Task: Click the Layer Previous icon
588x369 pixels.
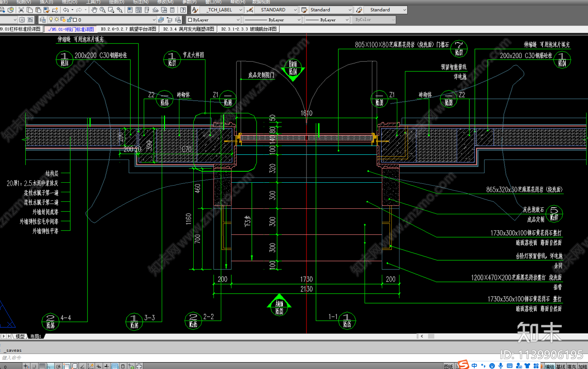Action: click(169, 19)
